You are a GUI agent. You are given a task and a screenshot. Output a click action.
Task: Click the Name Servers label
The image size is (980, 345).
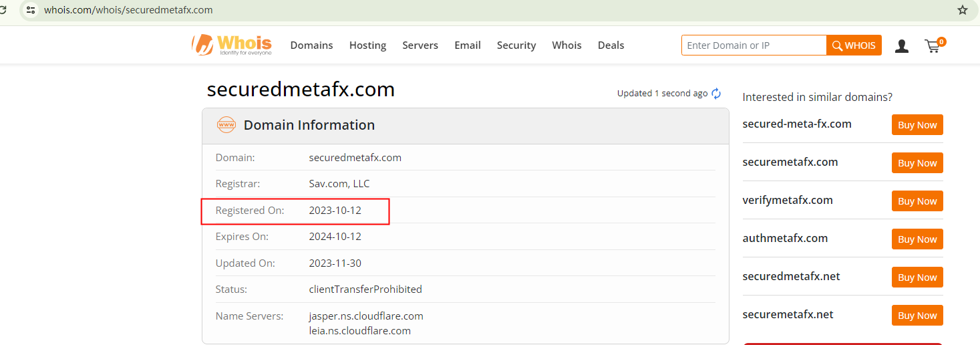[x=249, y=316]
